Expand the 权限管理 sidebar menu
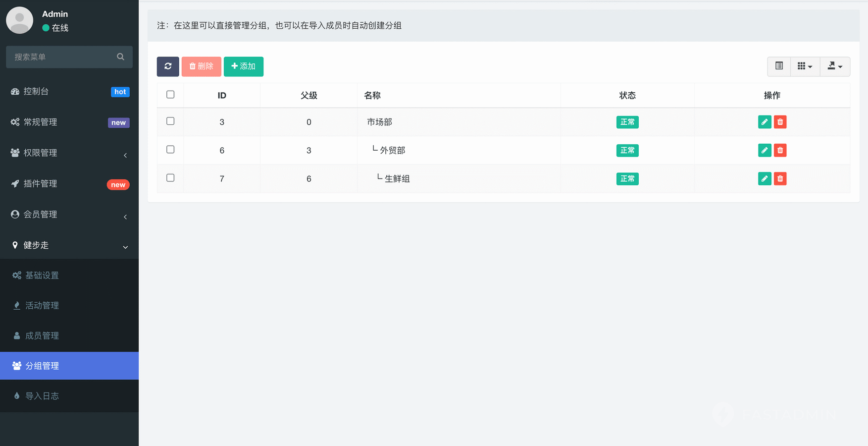The width and height of the screenshot is (868, 446). point(69,153)
